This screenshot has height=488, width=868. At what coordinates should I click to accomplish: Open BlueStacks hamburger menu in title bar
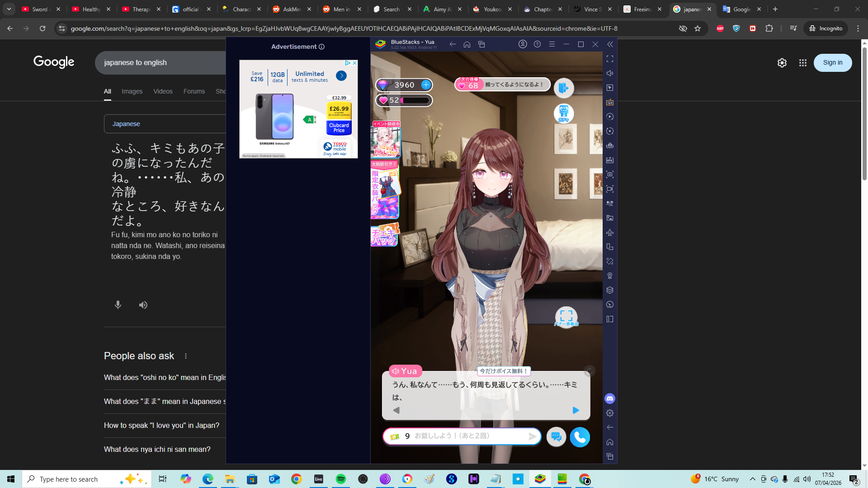click(552, 44)
